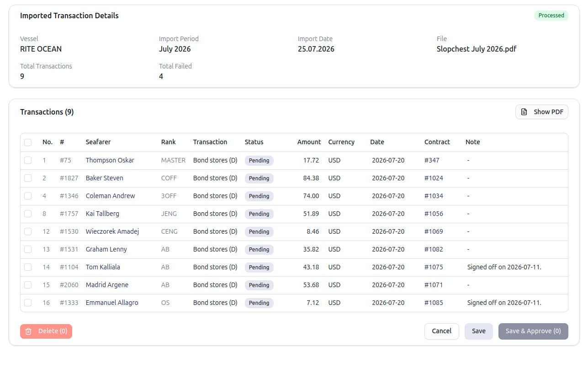
Task: Click the amount 84.38
Action: pos(311,178)
